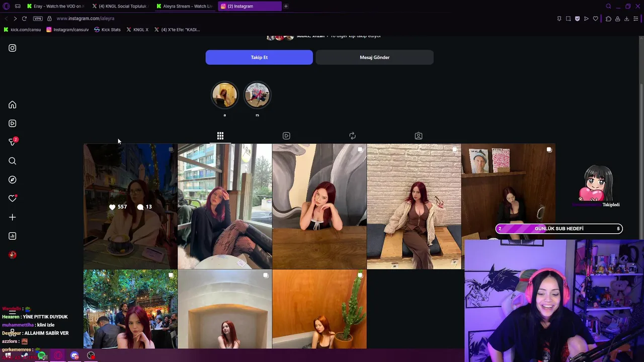Open the dashboard chart icon in sidebar
Viewport: 644px width, 362px height.
[13, 236]
